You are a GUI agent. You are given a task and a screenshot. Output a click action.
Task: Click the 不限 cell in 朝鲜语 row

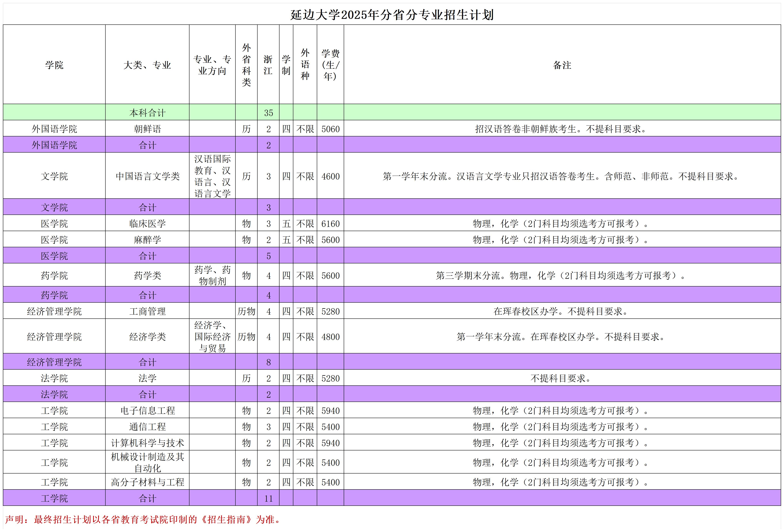point(305,129)
